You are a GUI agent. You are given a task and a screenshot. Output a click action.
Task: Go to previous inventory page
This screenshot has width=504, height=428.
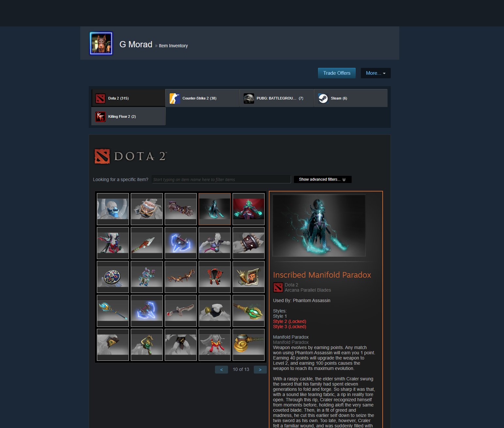point(221,370)
